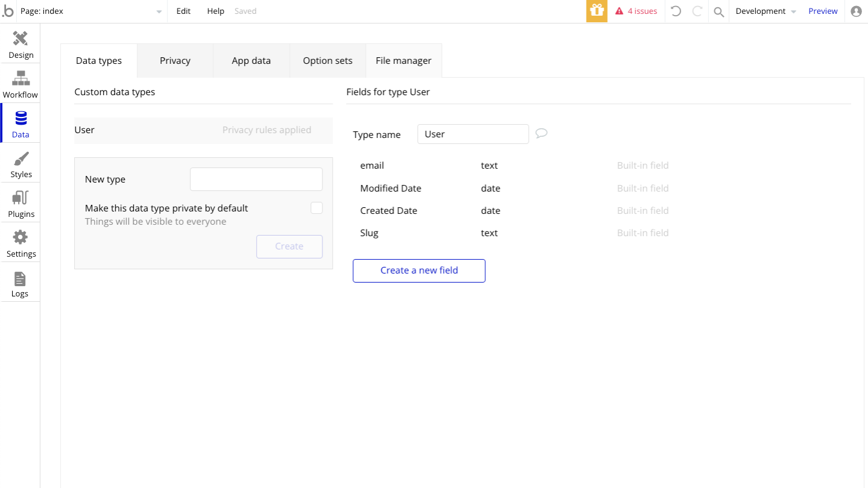868x488 pixels.
Task: Click the undo icon
Action: (676, 11)
